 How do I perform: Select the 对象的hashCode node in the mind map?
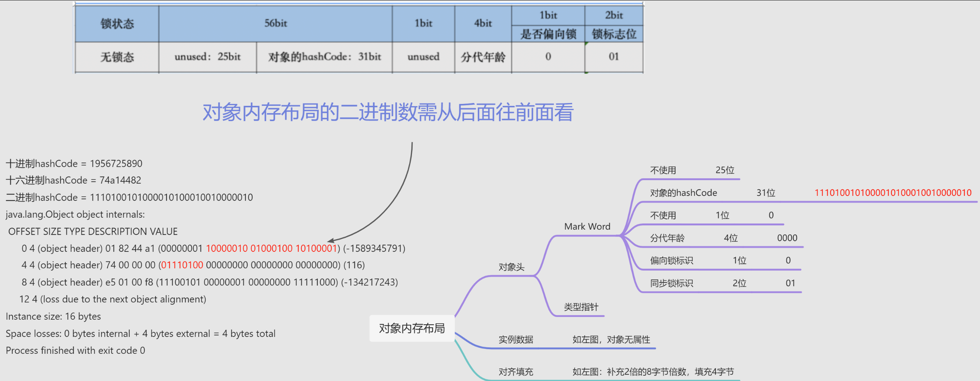[x=683, y=193]
